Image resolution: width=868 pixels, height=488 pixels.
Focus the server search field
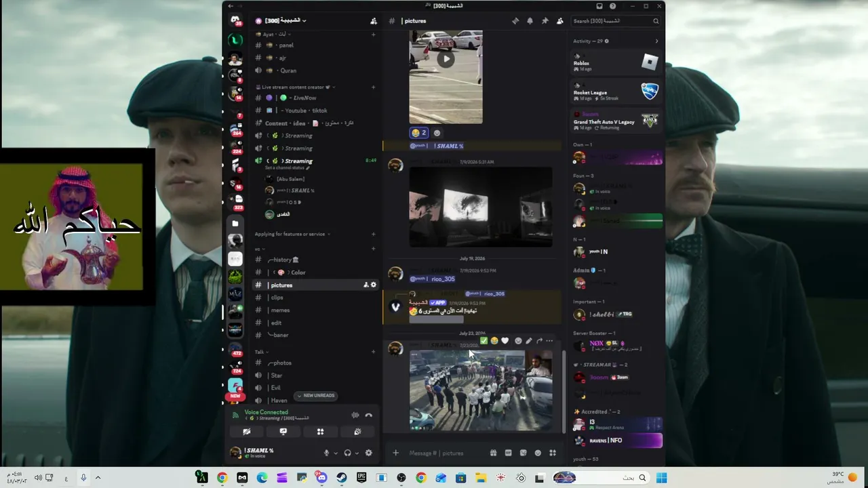pos(616,21)
